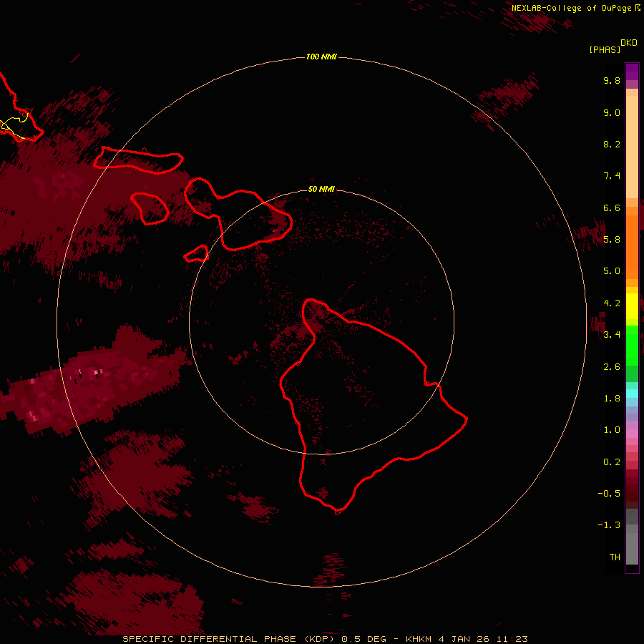Screen dimensions: 644x644
Task: Click the 7.4 scale value
Action: pyautogui.click(x=612, y=176)
